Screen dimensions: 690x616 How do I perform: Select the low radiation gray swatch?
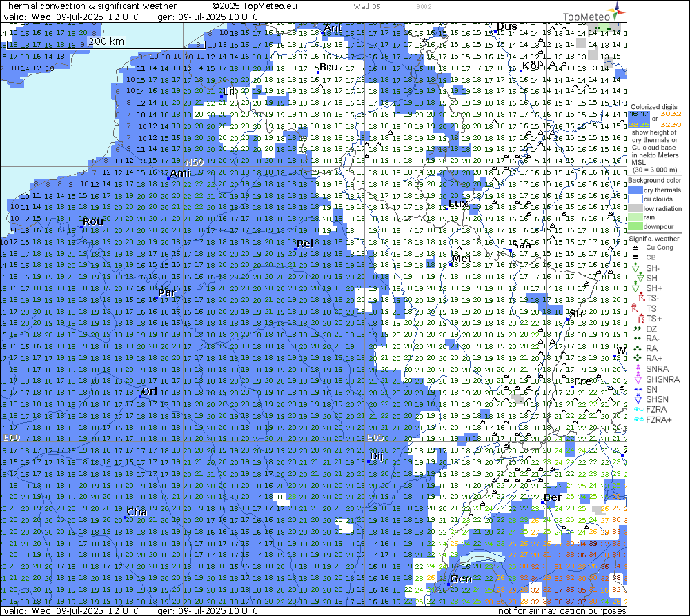(635, 208)
